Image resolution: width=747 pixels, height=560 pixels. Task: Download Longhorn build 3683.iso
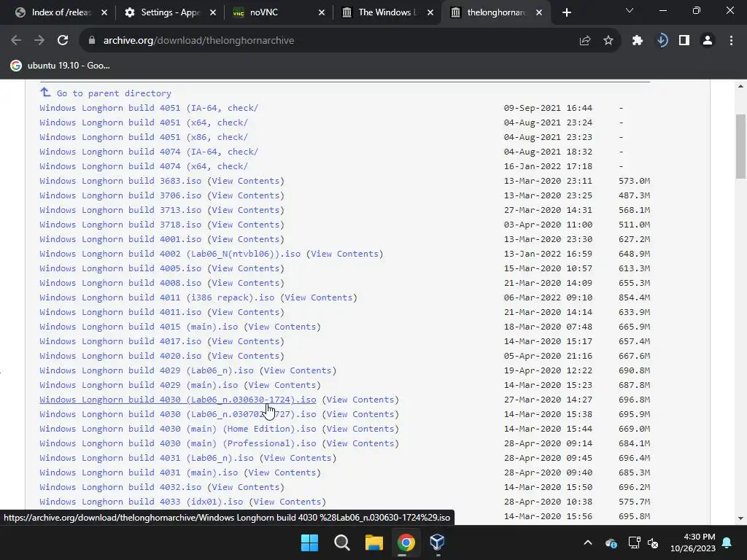(120, 181)
